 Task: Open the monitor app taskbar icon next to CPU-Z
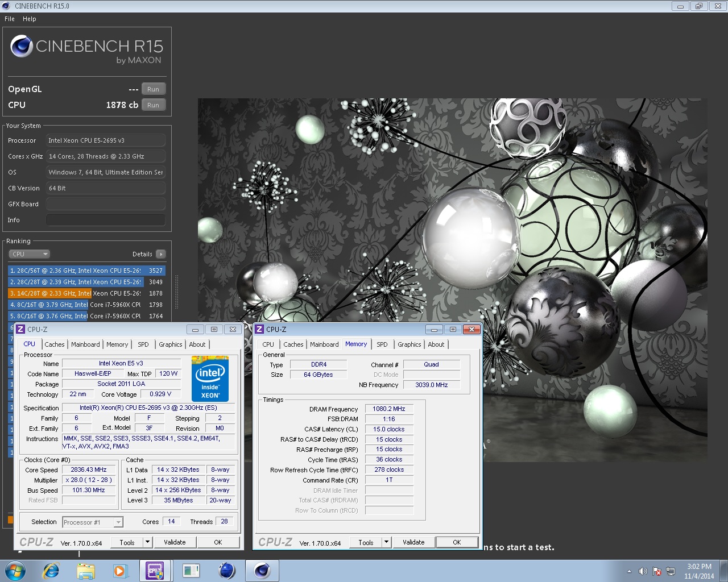point(191,571)
